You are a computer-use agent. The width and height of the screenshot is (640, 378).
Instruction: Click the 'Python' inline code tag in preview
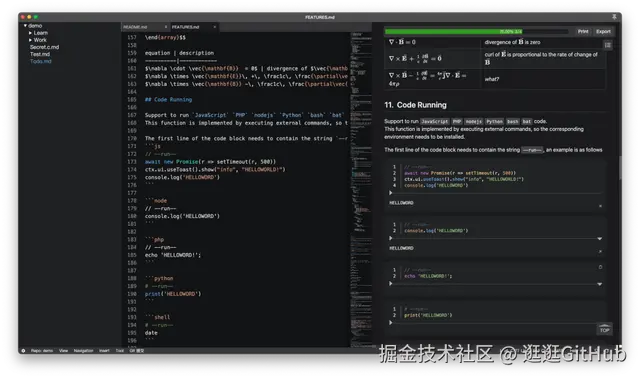click(494, 121)
